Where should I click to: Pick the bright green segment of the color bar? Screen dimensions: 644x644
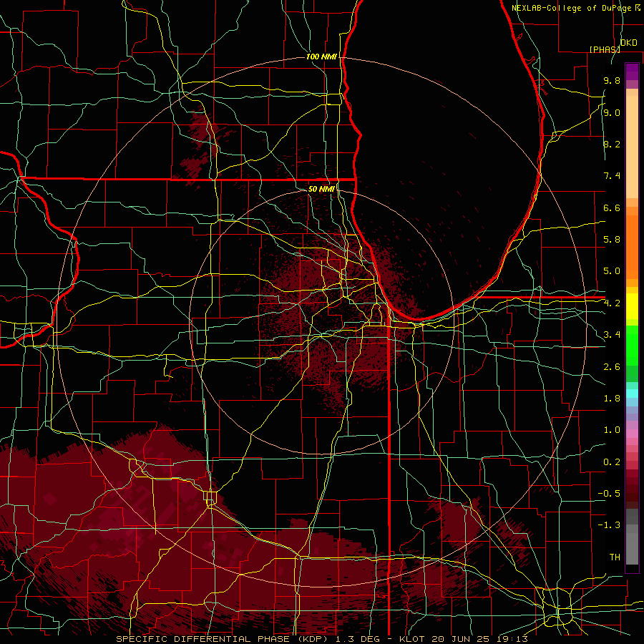tap(632, 346)
